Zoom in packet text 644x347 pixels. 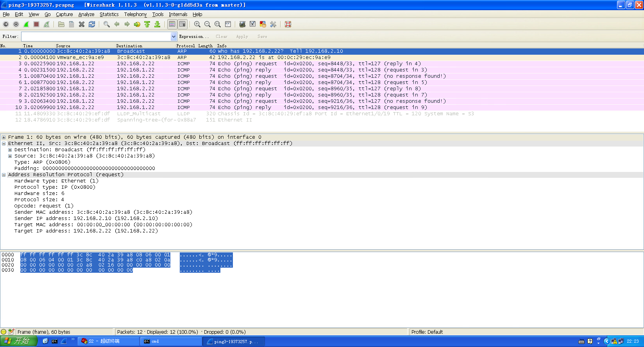197,24
